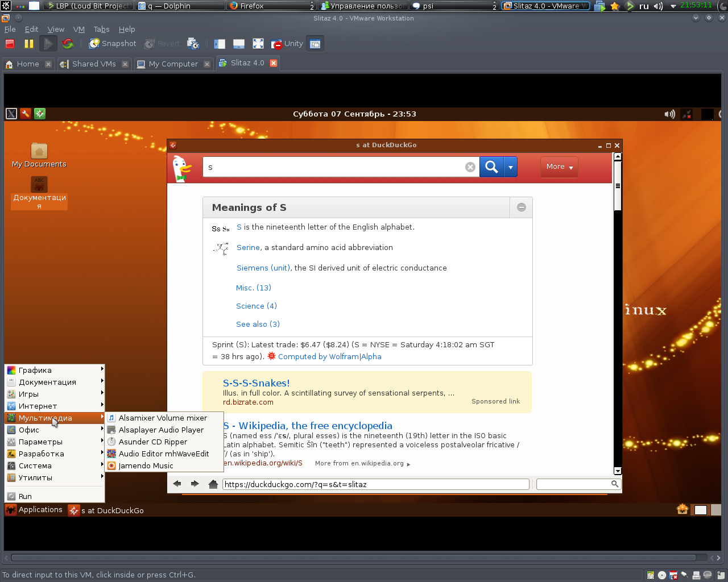Screen dimensions: 728x582
Task: Expand See also (3) meanings
Action: pos(258,325)
